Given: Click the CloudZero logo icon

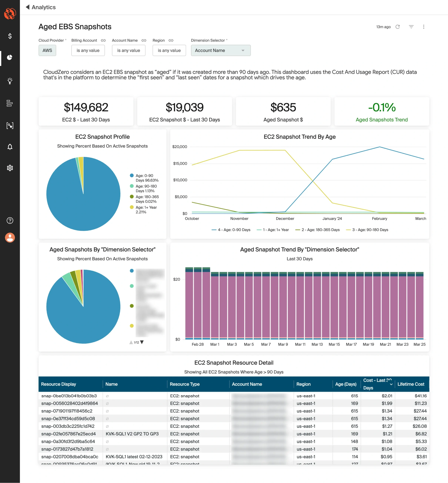Looking at the screenshot, I should pyautogui.click(x=10, y=14).
